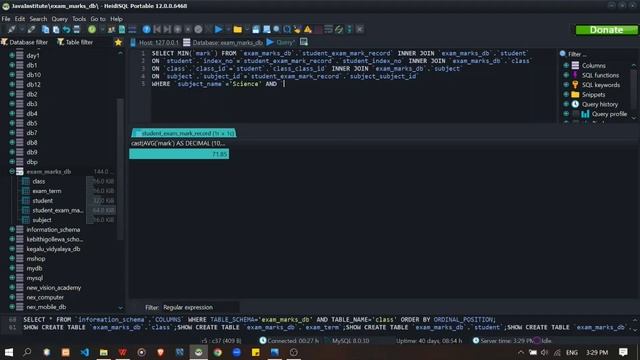Select the kegalu_vidyalaya_db database

pos(53,249)
